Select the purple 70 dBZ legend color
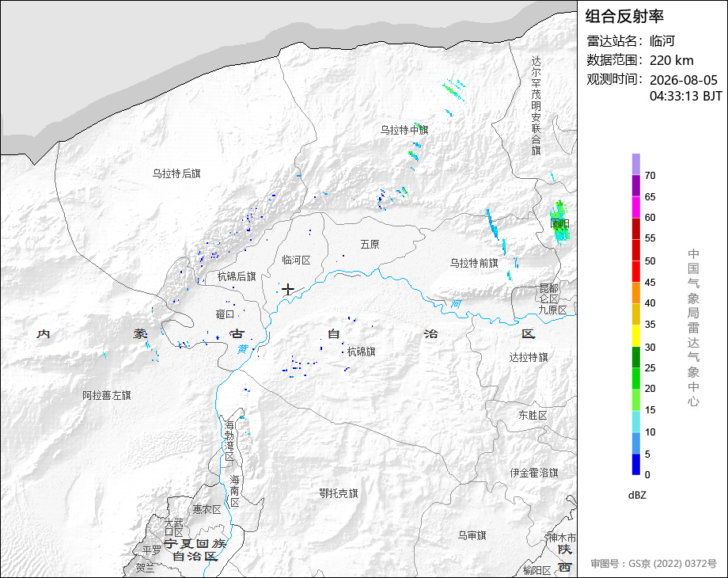 [636, 164]
